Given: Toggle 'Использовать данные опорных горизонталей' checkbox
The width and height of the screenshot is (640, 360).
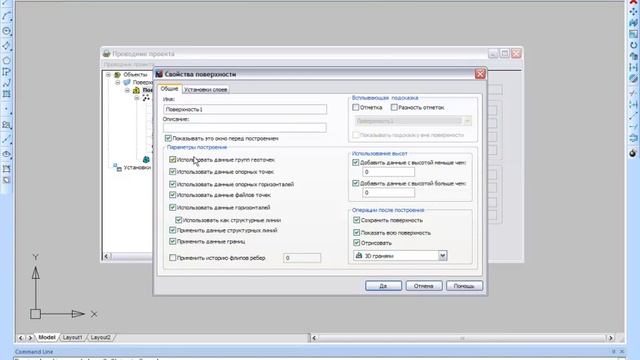Looking at the screenshot, I should pos(172,184).
